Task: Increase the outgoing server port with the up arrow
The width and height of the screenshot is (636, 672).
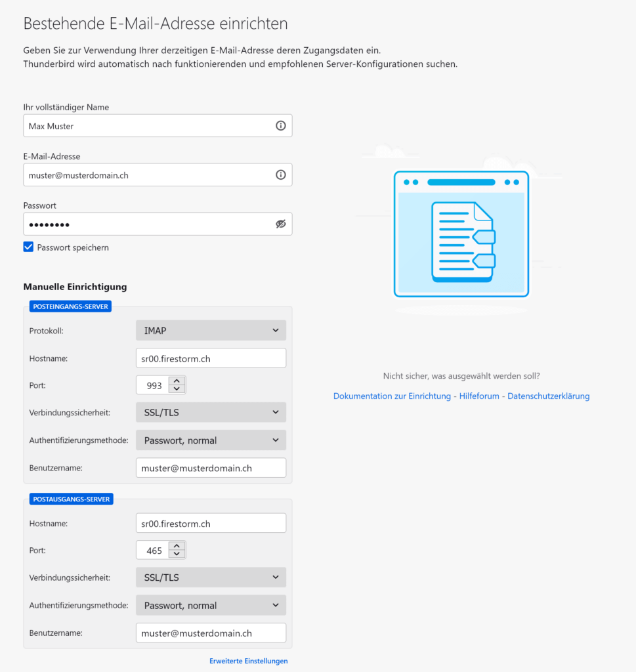Action: click(177, 545)
